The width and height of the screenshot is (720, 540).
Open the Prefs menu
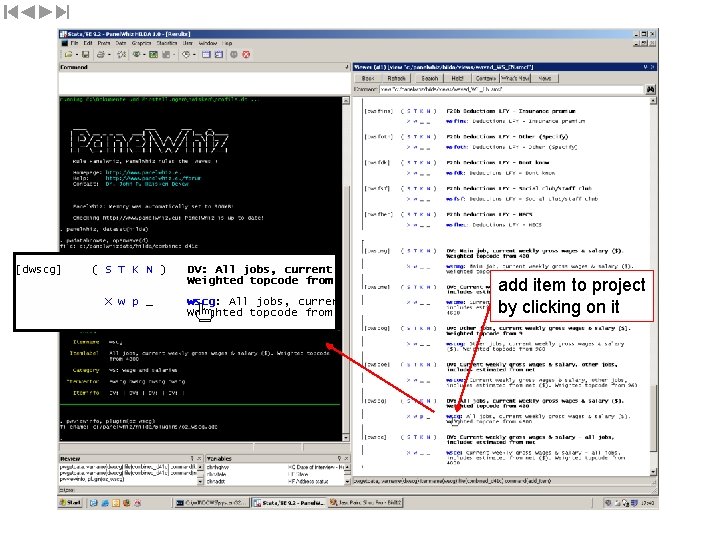(x=104, y=43)
